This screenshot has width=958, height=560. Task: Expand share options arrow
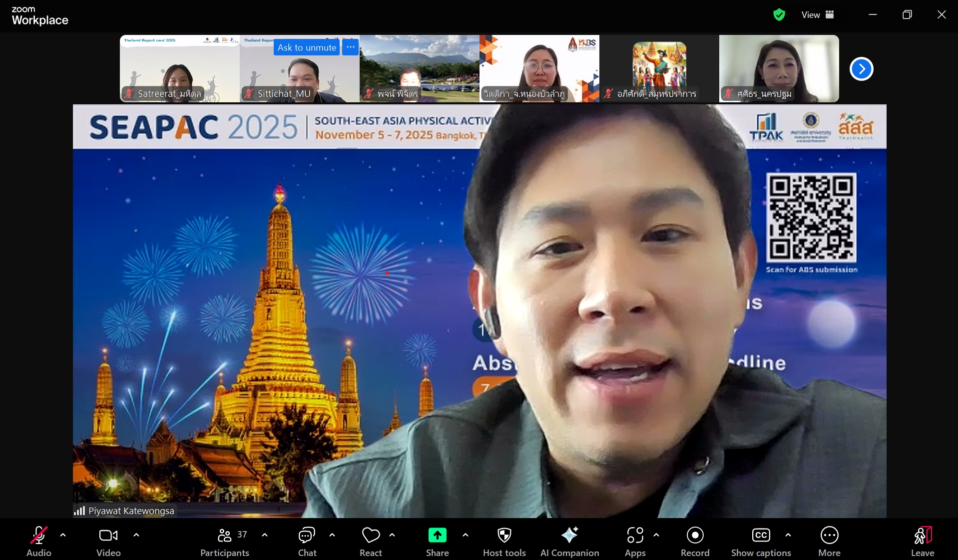466,535
